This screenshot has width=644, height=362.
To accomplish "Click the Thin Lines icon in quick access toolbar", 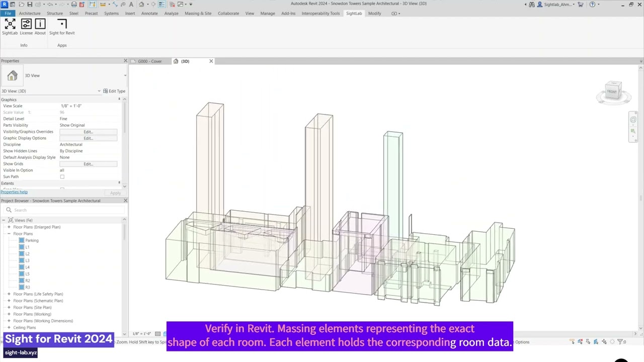I will [x=162, y=4].
